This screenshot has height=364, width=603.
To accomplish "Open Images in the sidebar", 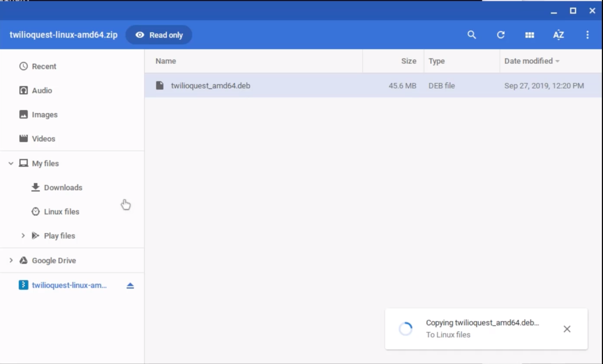I will [x=45, y=115].
